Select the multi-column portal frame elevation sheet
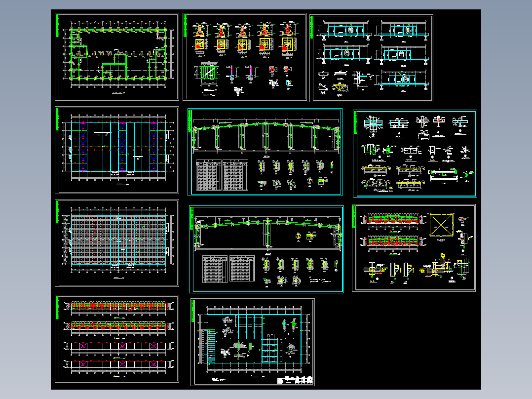 [265, 152]
